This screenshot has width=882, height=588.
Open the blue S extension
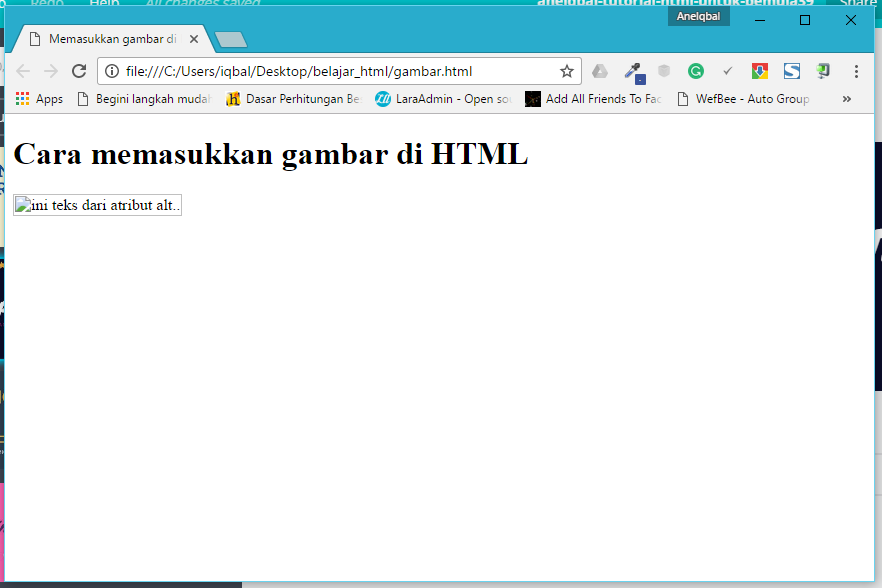pyautogui.click(x=791, y=71)
